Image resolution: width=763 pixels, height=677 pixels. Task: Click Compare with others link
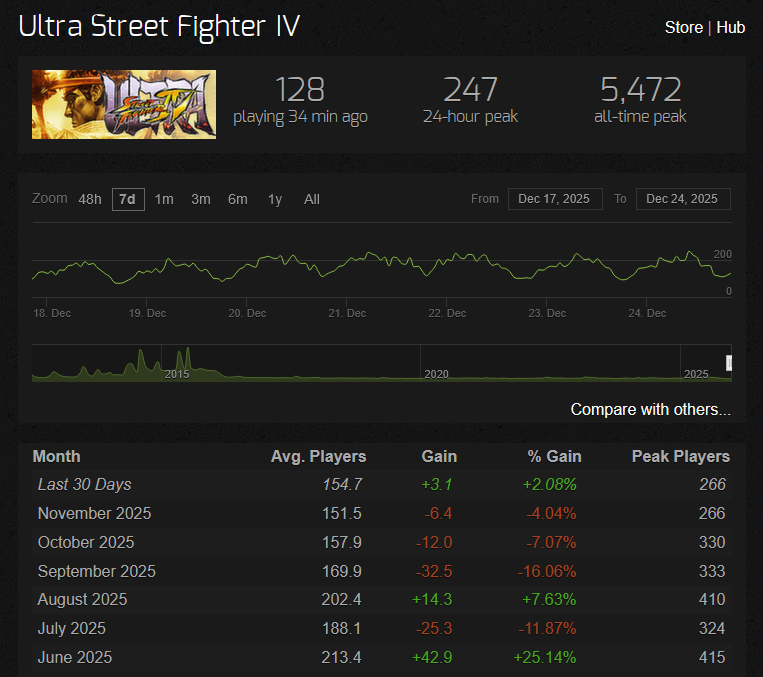tap(650, 409)
